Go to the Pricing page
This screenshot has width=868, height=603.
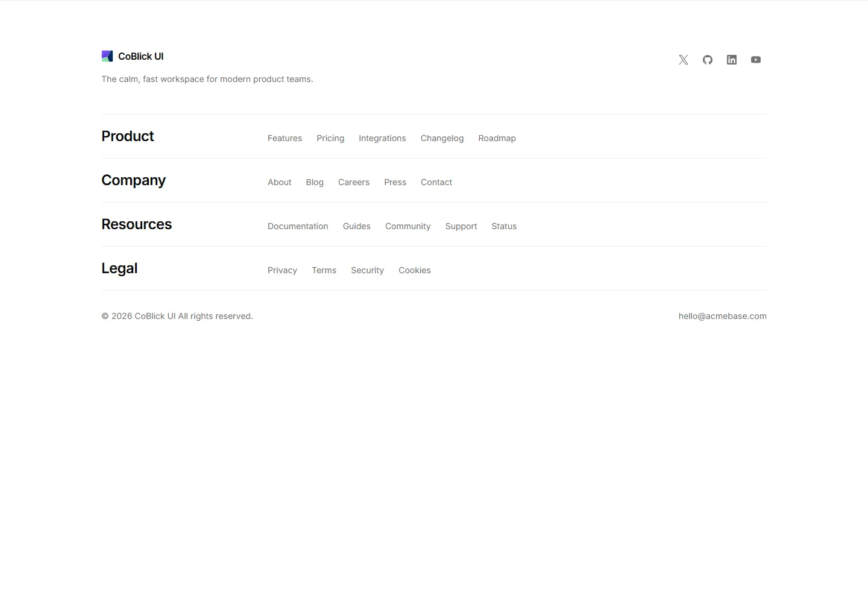point(330,138)
